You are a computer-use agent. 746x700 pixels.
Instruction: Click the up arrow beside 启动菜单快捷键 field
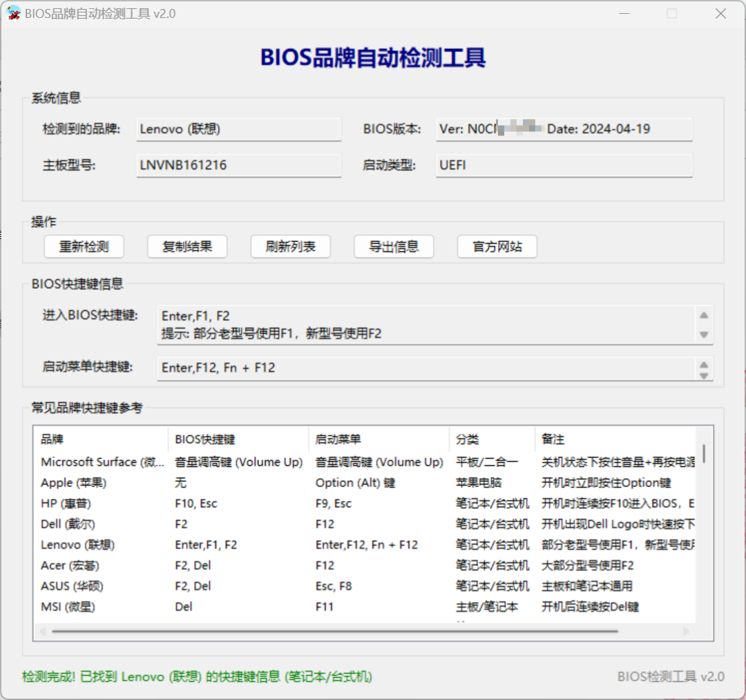point(705,364)
